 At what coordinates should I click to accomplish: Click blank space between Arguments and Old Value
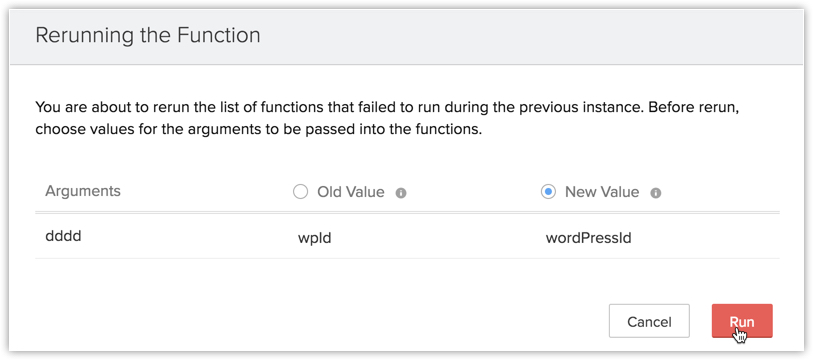206,192
